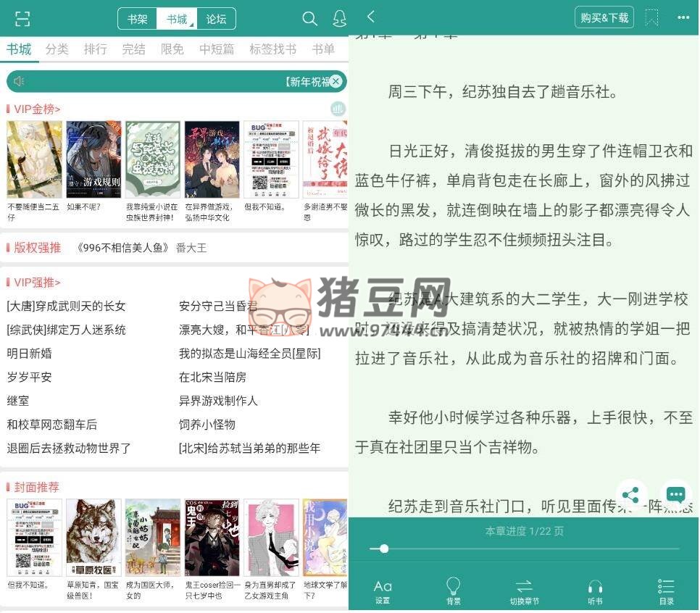The image size is (700, 613).
Task: Select the 论坛 tab
Action: (x=216, y=19)
